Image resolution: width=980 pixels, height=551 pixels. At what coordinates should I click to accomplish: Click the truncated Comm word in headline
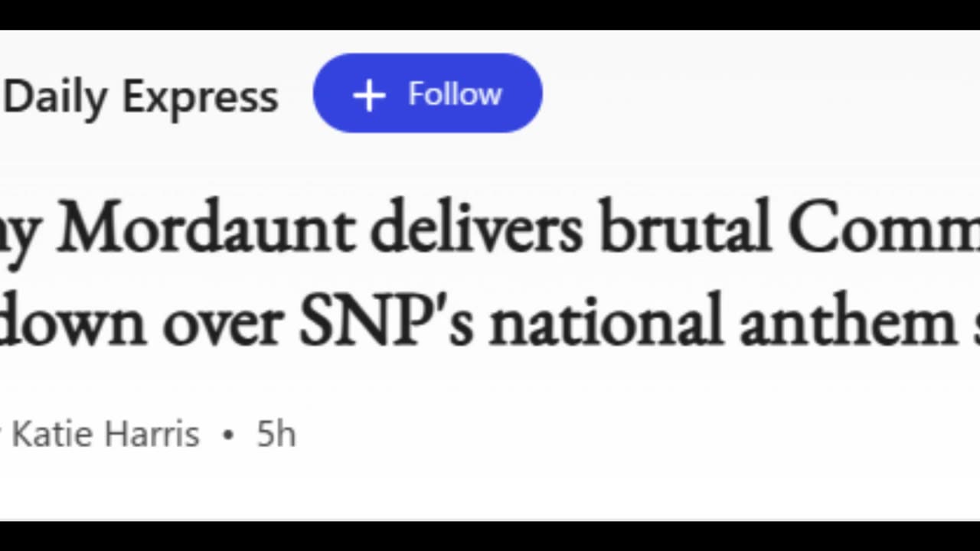pyautogui.click(x=884, y=230)
